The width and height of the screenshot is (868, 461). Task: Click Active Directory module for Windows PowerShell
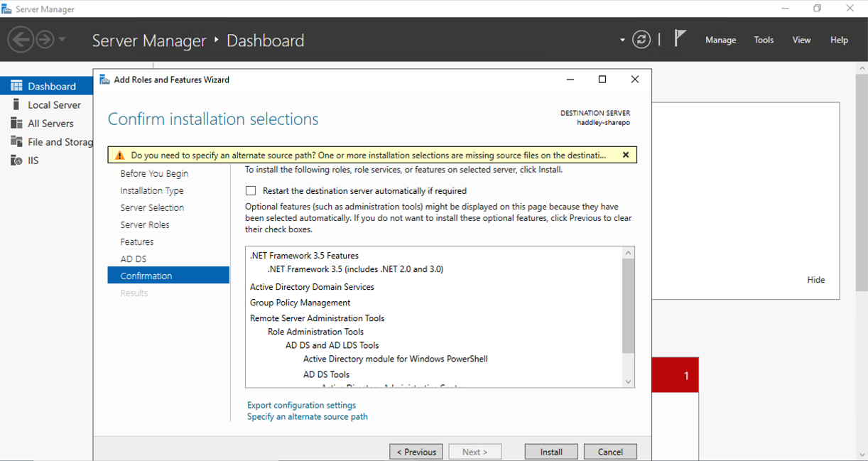click(396, 359)
